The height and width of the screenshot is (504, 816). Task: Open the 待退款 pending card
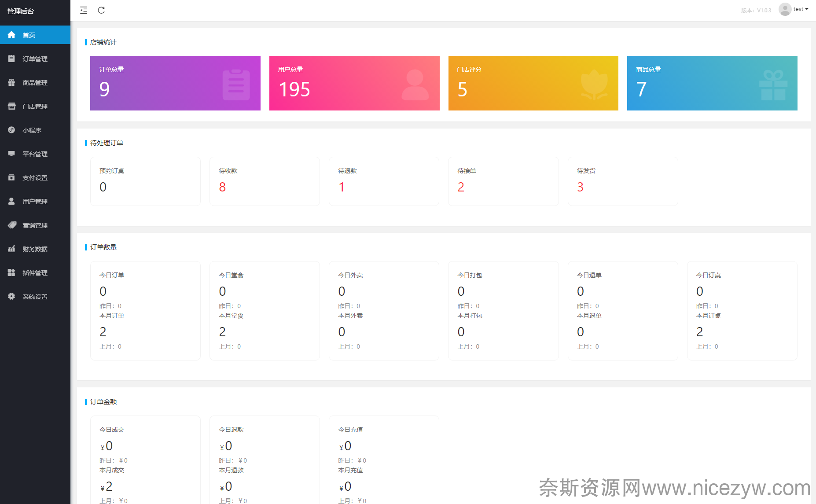384,181
